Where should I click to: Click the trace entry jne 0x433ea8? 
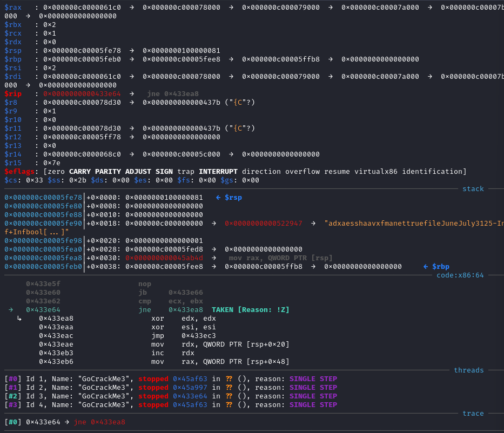99,422
